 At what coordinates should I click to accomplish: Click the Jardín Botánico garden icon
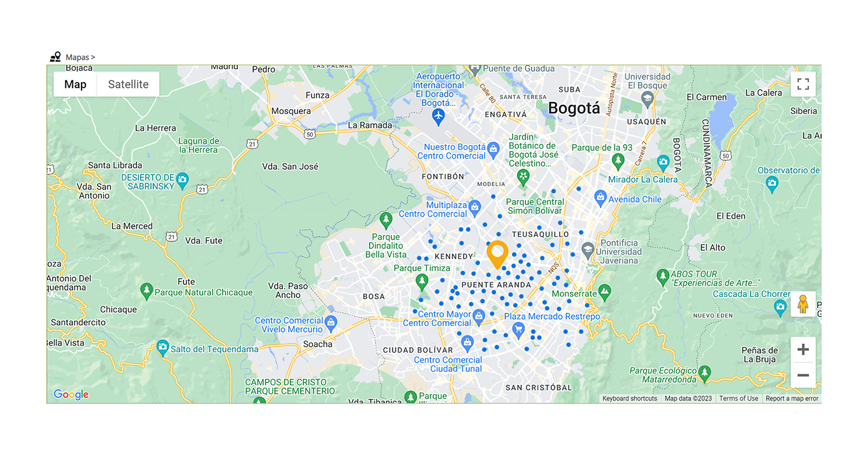[523, 176]
